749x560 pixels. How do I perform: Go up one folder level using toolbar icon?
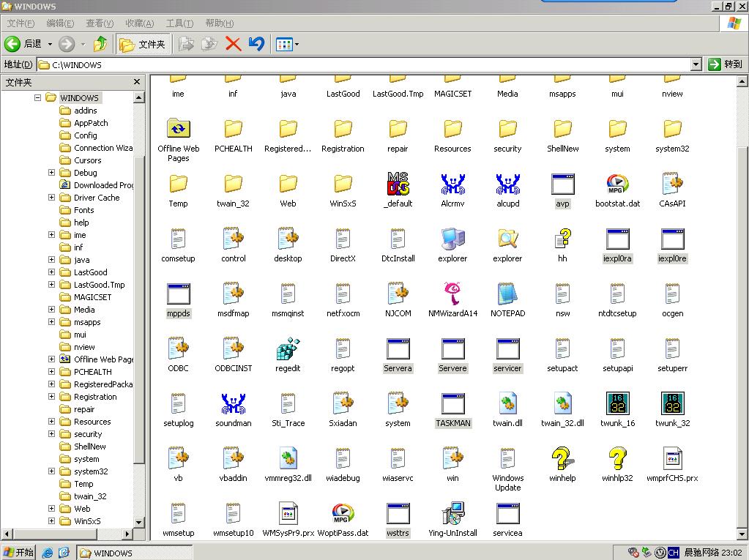(x=100, y=44)
